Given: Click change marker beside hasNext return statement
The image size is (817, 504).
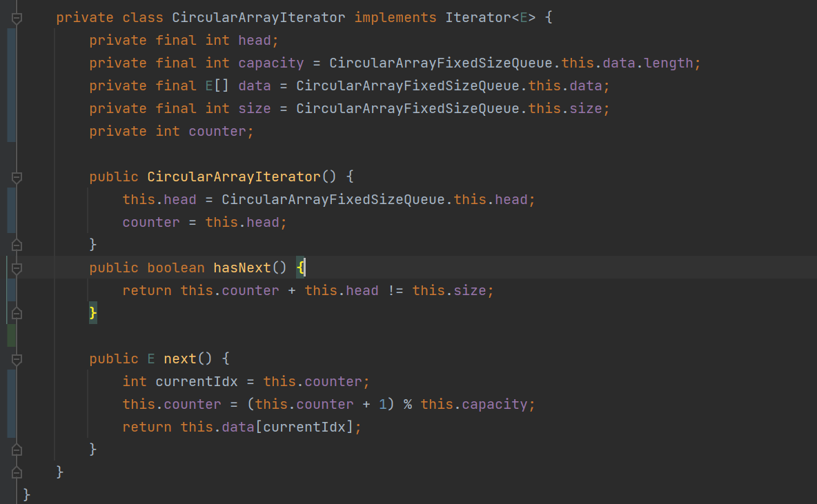Looking at the screenshot, I should [11, 290].
